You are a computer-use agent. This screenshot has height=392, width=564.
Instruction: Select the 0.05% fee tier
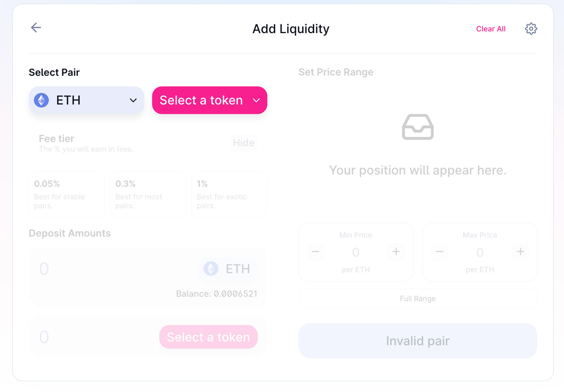coord(67,194)
